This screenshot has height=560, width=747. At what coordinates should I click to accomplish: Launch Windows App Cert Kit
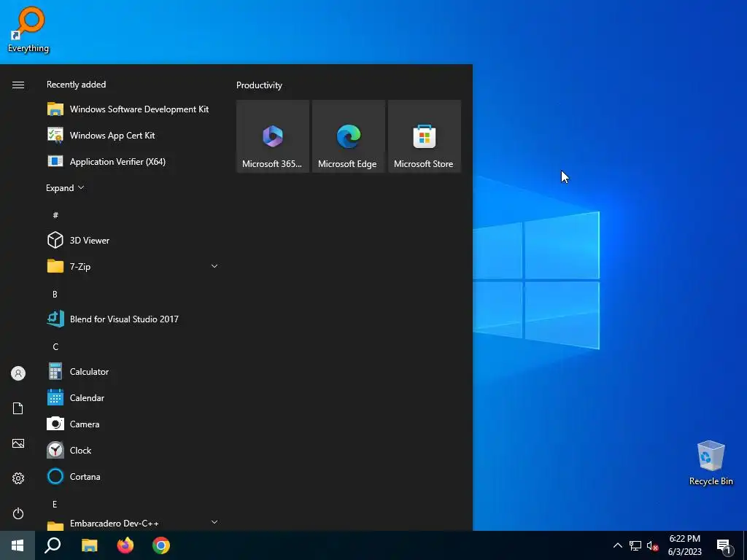tap(133, 135)
